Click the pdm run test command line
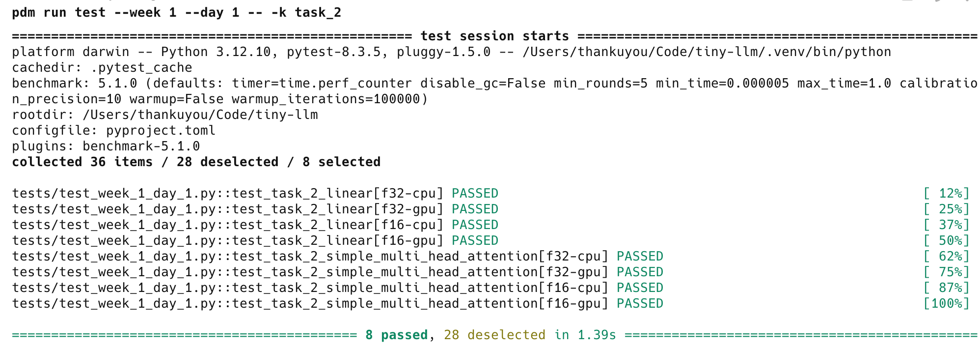 pos(177,12)
